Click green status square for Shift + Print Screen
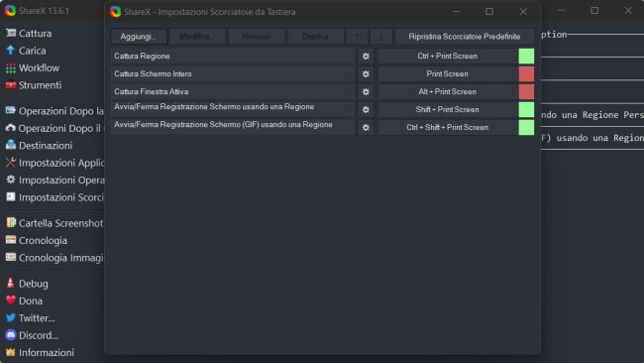This screenshot has height=363, width=644. (526, 110)
